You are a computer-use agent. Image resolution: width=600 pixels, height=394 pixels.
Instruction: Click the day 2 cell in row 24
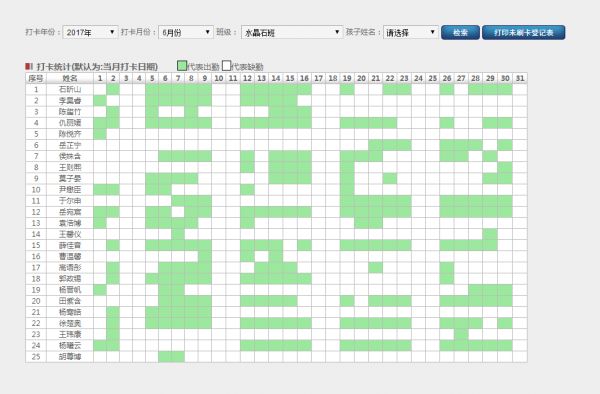tap(113, 345)
